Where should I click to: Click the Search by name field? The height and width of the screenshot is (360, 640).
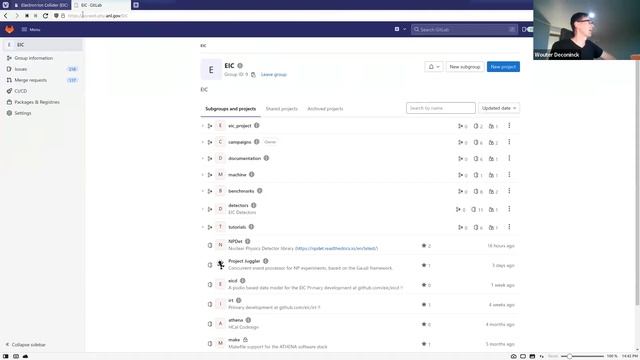[x=441, y=108]
